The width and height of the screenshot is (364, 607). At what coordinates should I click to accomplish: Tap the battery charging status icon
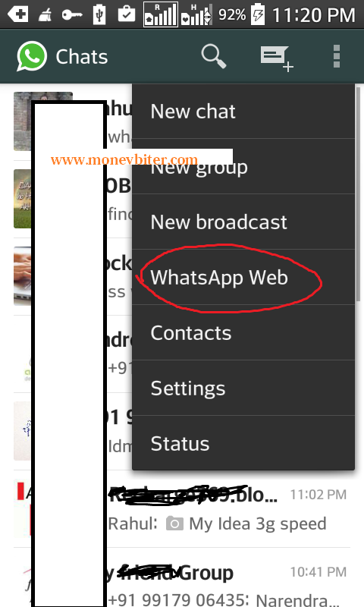258,14
